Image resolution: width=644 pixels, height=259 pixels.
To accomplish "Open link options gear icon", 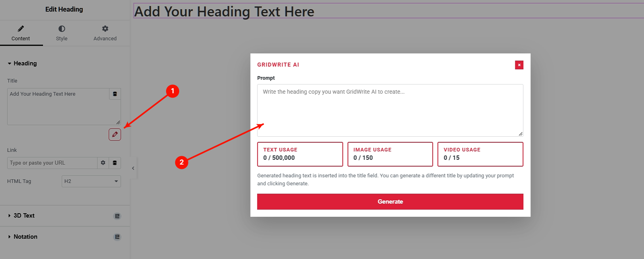I will click(103, 163).
